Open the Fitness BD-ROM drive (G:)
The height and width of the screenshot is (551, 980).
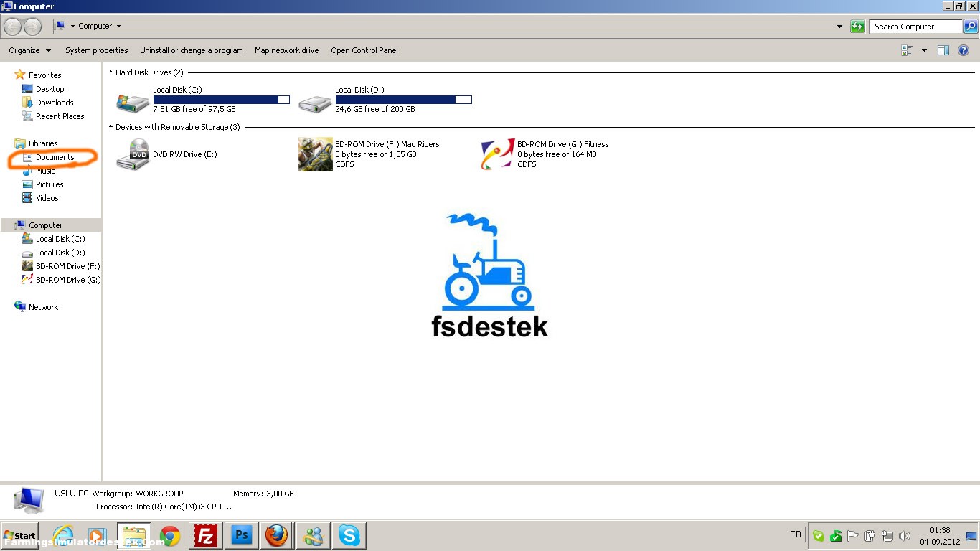tap(498, 154)
